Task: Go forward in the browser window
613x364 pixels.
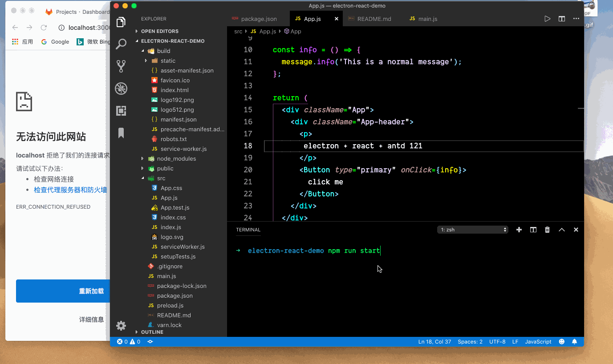Action: [29, 28]
